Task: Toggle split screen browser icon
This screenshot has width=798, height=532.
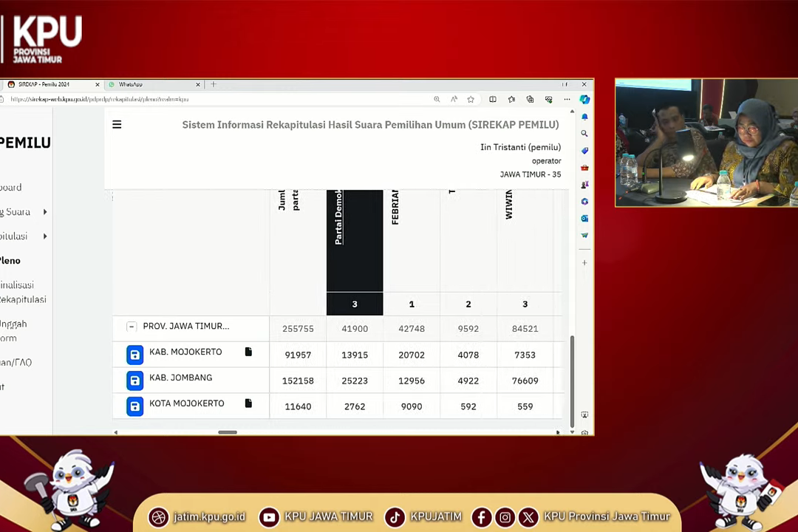Action: [493, 99]
